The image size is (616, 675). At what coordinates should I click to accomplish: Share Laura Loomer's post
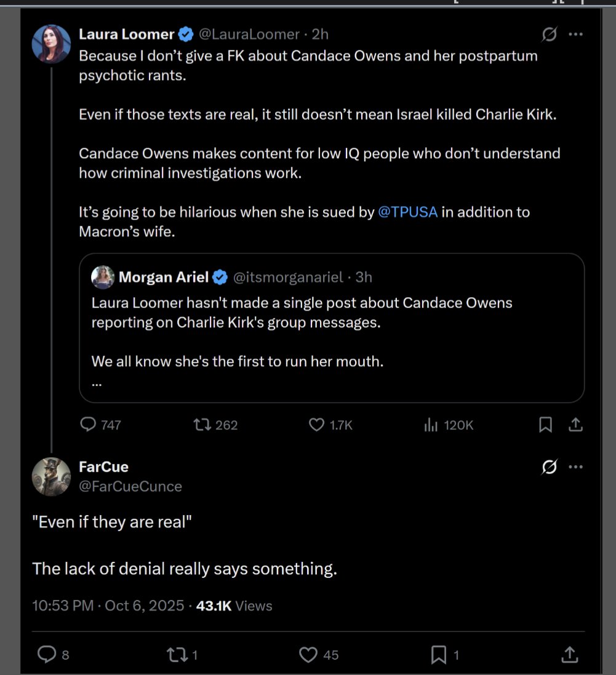[575, 425]
